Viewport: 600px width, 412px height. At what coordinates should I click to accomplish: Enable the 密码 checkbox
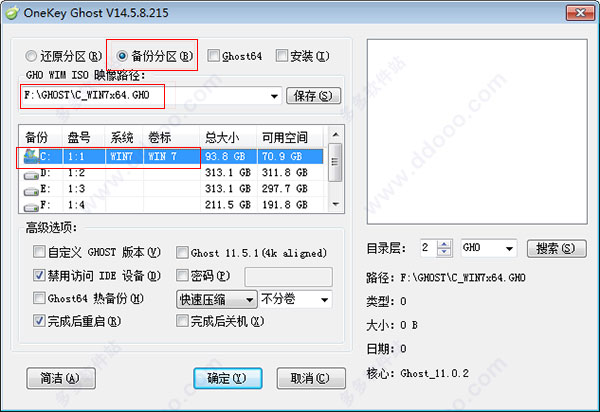tap(182, 275)
